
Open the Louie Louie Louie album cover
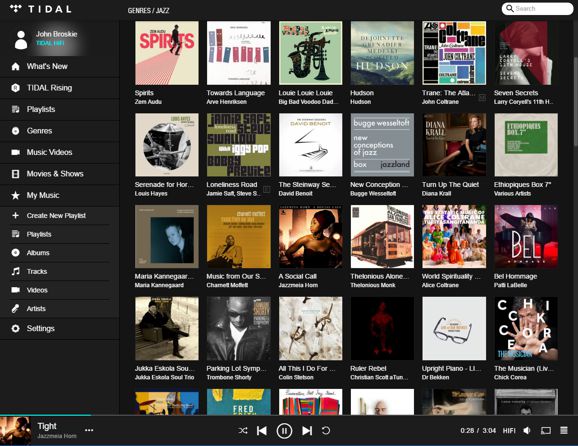(x=310, y=53)
